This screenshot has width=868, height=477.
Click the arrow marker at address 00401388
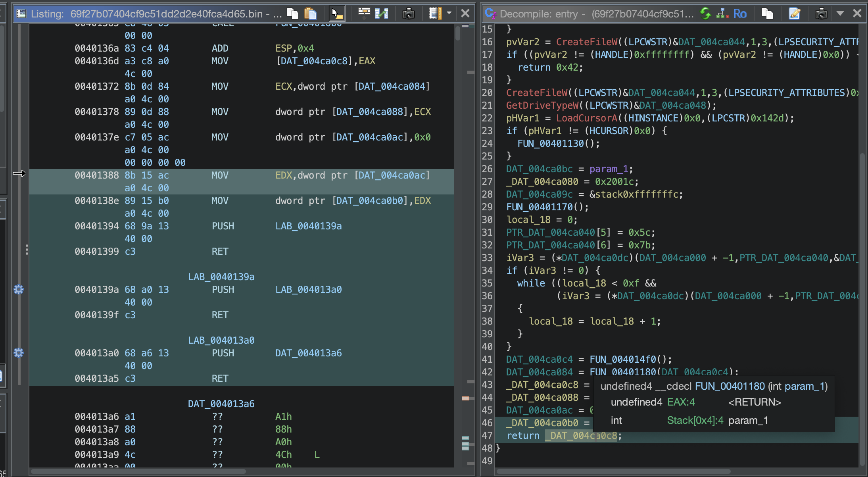19,173
